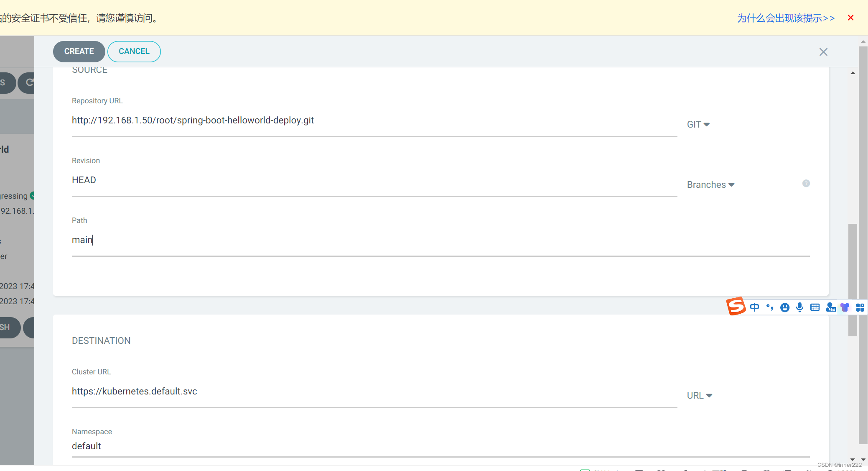Click the page scrollbar up arrow
Image resolution: width=868 pixels, height=471 pixels.
tap(863, 41)
